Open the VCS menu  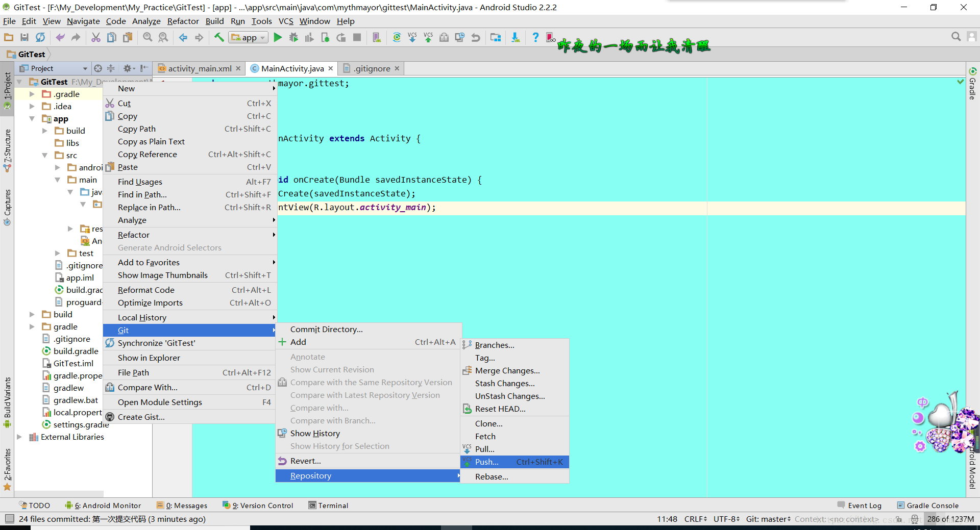[286, 21]
